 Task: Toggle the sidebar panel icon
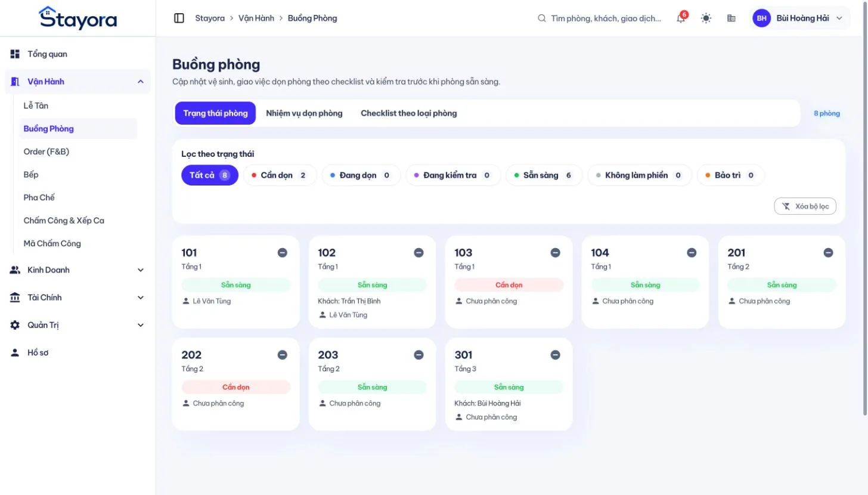click(x=179, y=18)
